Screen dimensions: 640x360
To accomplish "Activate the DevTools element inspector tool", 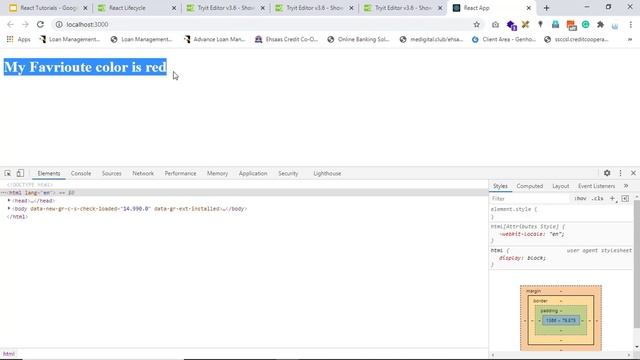I will [8, 173].
